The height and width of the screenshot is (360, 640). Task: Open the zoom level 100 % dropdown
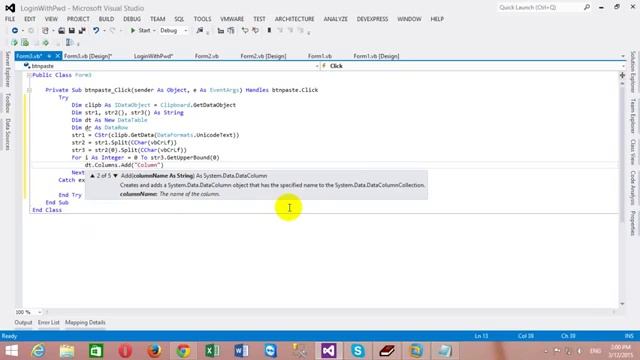click(x=40, y=312)
